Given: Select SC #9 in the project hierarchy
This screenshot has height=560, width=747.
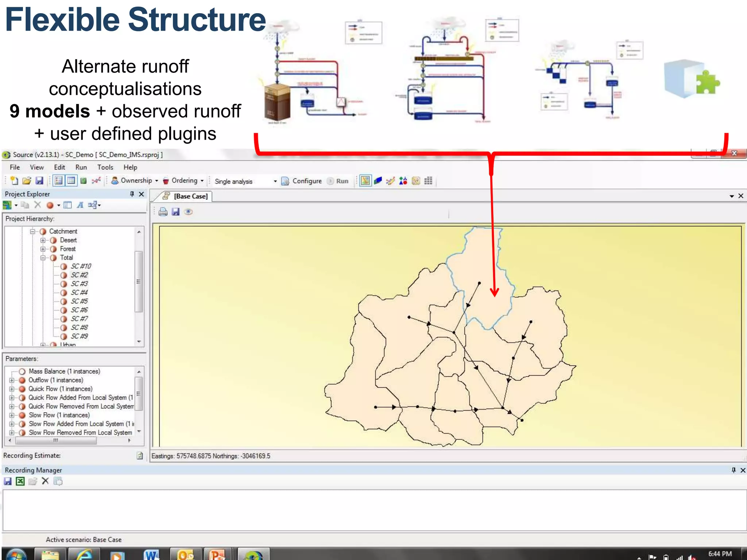Looking at the screenshot, I should (x=79, y=336).
